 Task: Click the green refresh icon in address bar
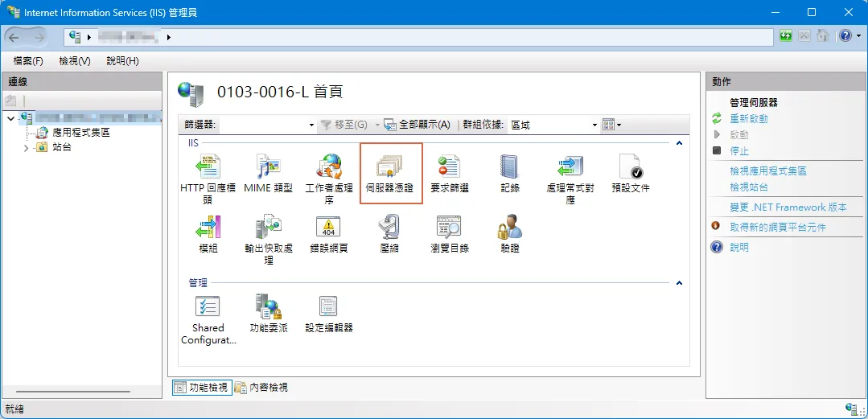pos(785,36)
